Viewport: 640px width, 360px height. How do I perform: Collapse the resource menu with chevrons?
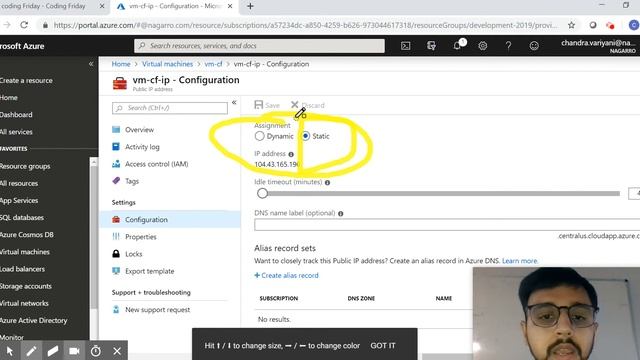pos(234,102)
